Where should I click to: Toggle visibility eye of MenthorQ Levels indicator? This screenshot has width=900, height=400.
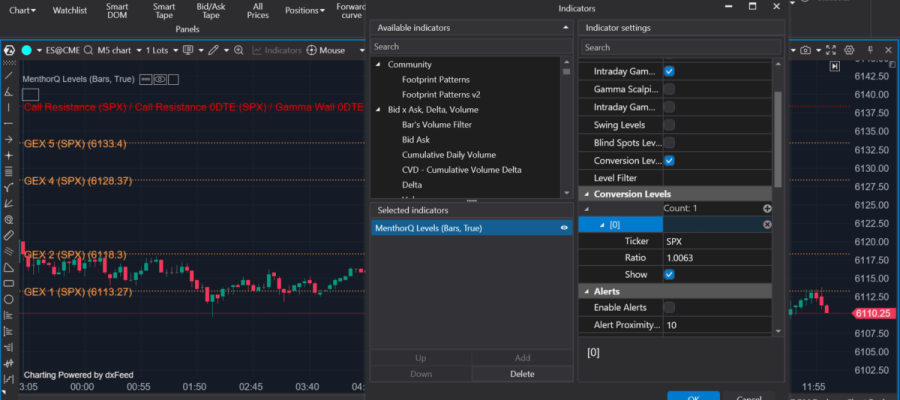[565, 228]
